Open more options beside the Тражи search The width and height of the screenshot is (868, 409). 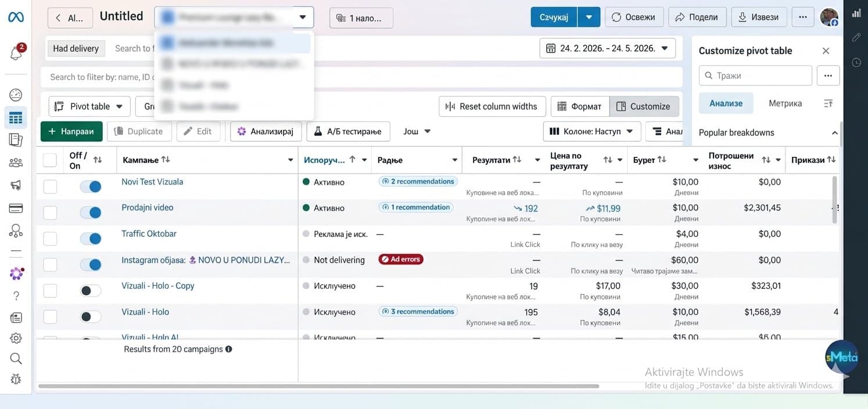click(x=828, y=76)
